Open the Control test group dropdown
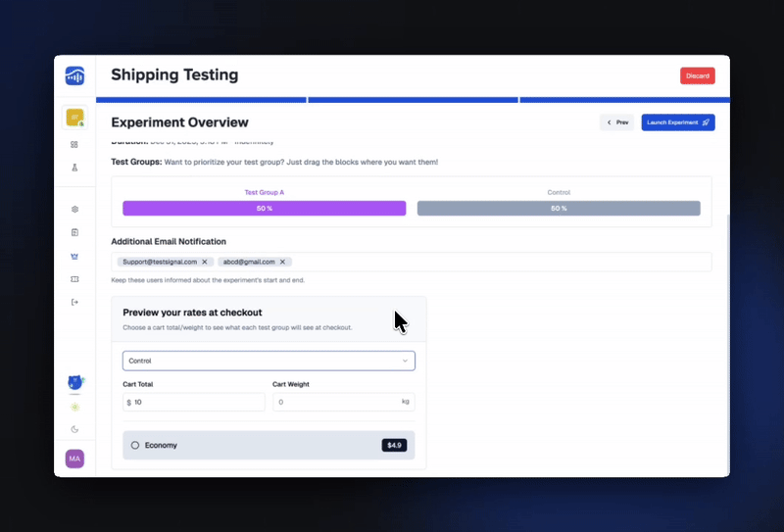The image size is (784, 532). (269, 361)
